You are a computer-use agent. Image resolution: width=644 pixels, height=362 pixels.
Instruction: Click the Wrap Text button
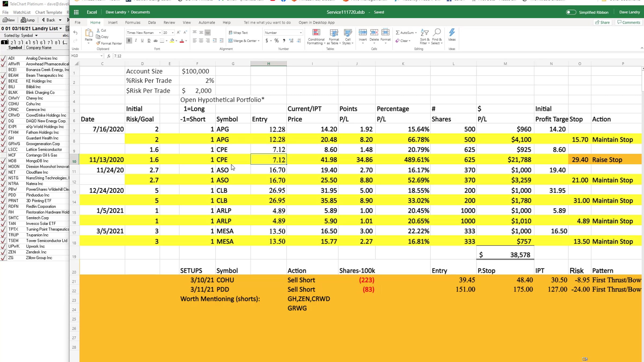238,33
